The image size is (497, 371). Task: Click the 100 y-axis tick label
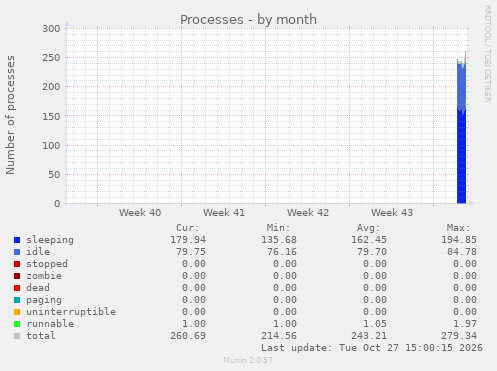51,145
